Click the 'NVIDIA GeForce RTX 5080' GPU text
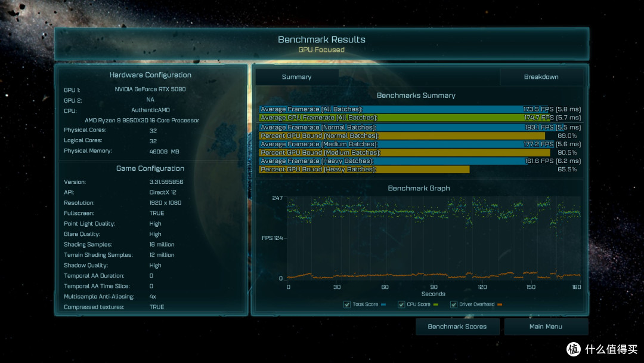 click(150, 89)
